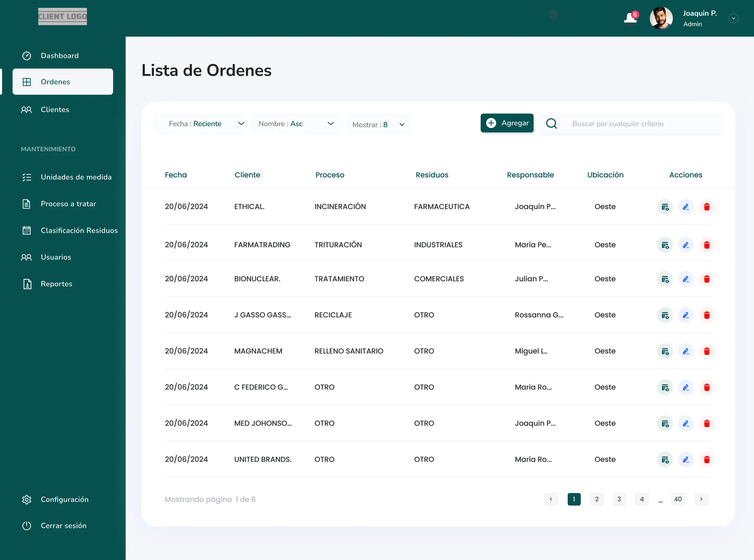
Task: View details icon for BIONUCLEAR. order
Action: coord(665,279)
